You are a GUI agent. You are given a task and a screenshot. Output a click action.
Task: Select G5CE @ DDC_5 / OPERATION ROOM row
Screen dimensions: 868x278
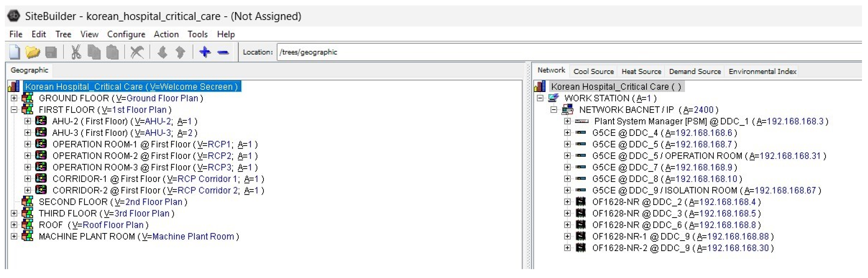pyautogui.click(x=709, y=156)
